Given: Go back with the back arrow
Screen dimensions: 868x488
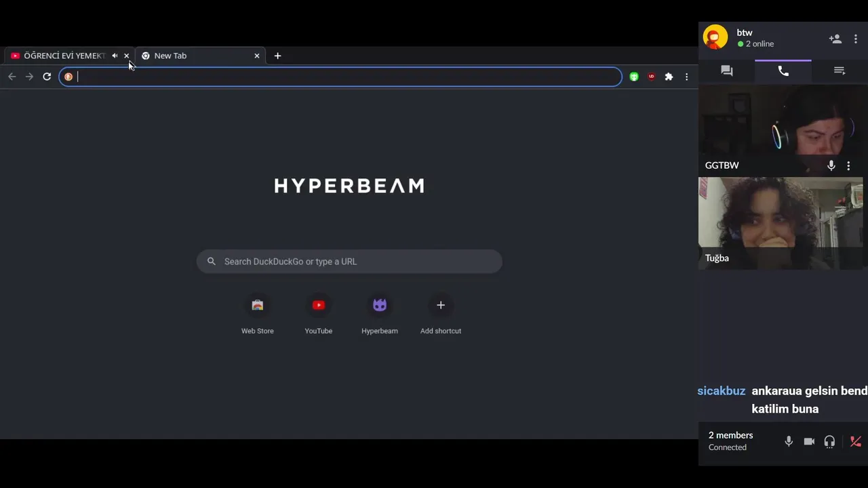Looking at the screenshot, I should point(12,77).
